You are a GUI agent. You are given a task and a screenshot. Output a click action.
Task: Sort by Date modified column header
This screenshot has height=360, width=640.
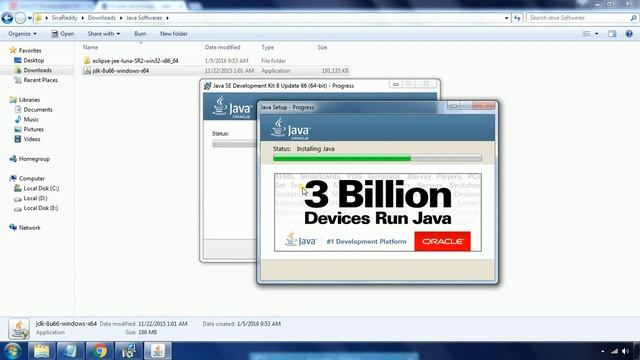[x=222, y=47]
